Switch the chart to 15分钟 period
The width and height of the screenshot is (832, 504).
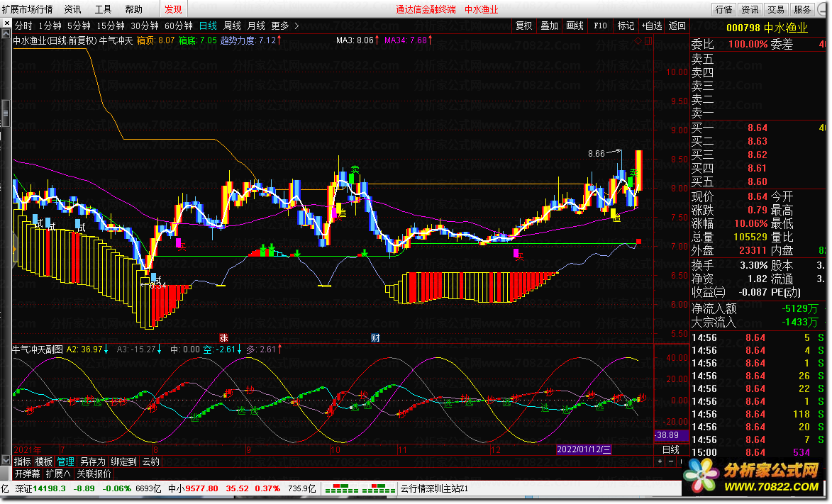click(111, 26)
